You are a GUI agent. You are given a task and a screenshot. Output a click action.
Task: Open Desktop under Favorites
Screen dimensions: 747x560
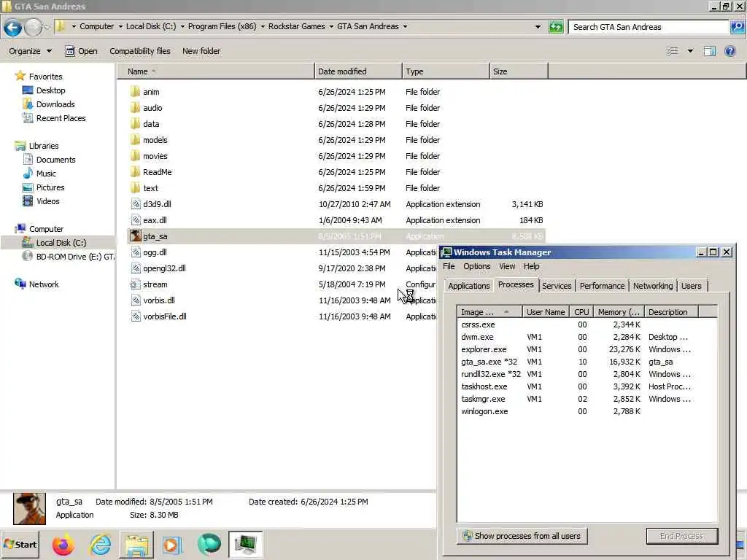point(44,90)
